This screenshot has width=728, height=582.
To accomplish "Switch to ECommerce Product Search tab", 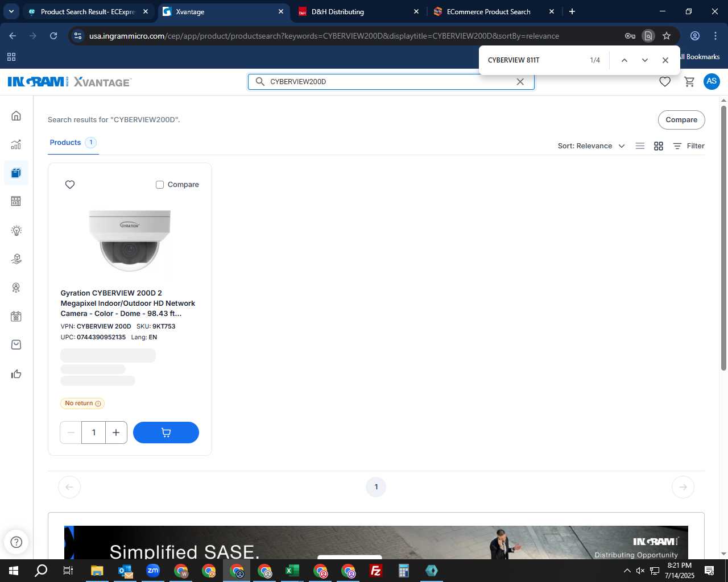I will point(494,11).
